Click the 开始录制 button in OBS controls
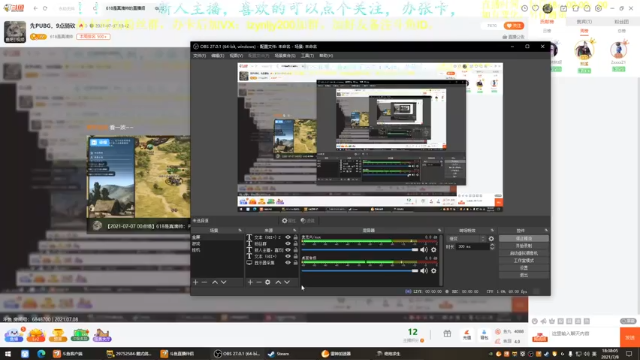640x360 pixels. pos(524,246)
